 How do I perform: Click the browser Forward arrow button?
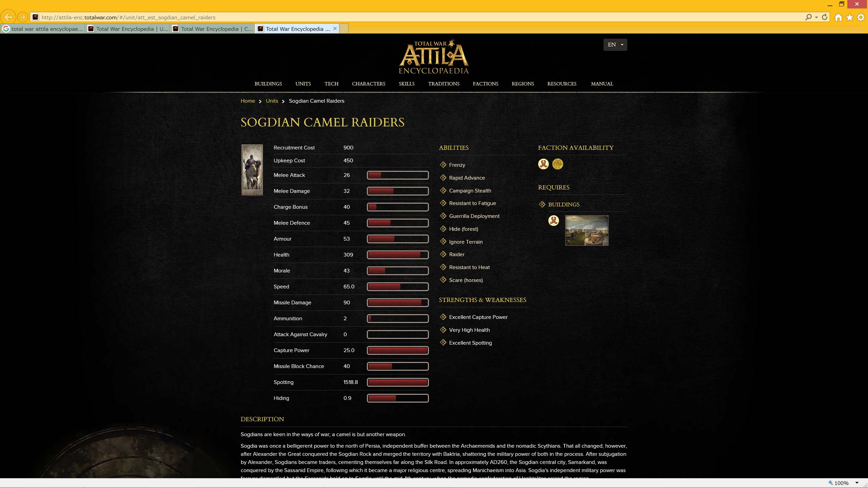(x=22, y=17)
